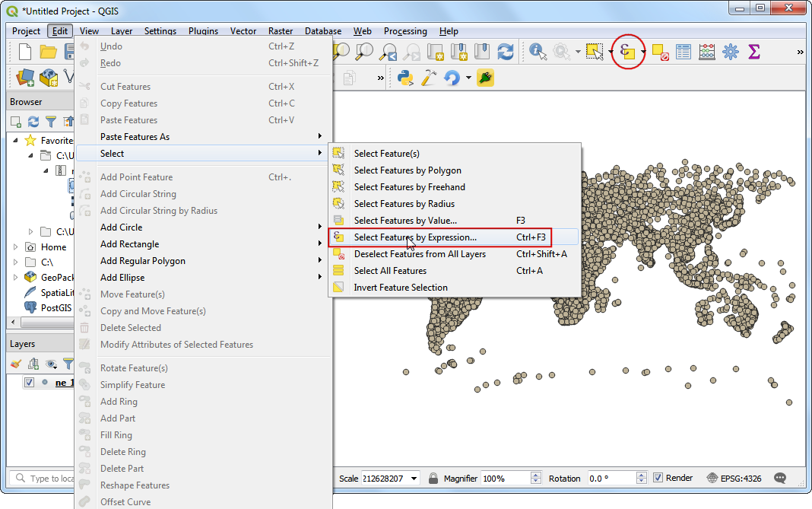
Task: Open the Processing menu
Action: coord(404,31)
